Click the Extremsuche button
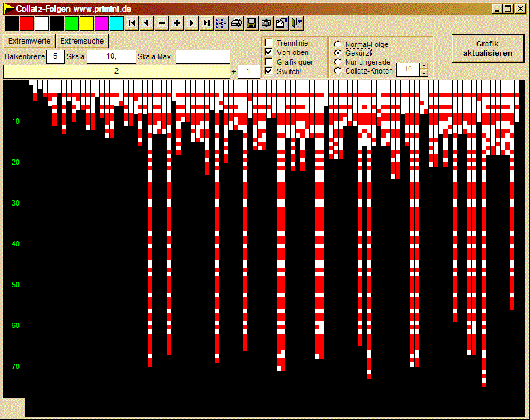Image resolution: width=530 pixels, height=420 pixels. pyautogui.click(x=82, y=41)
